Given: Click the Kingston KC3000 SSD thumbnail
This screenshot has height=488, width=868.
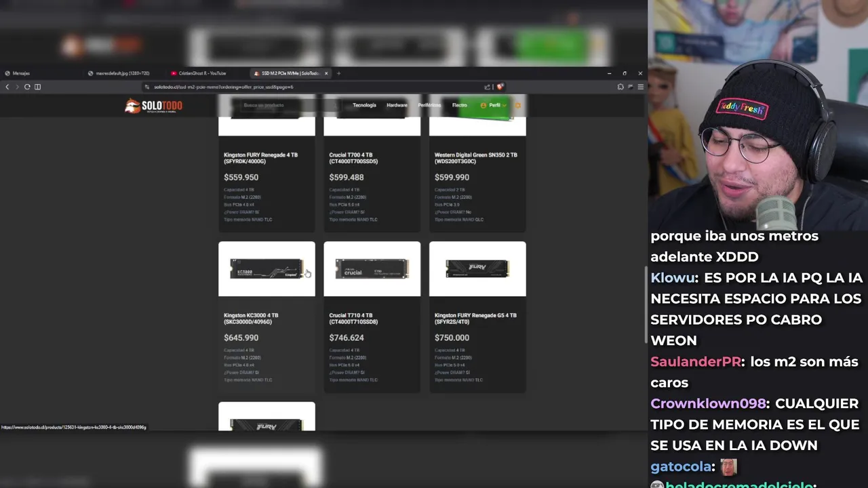Looking at the screenshot, I should [x=267, y=269].
